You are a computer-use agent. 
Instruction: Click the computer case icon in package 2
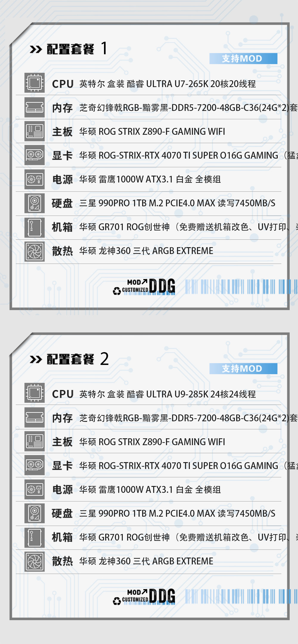coord(35,538)
